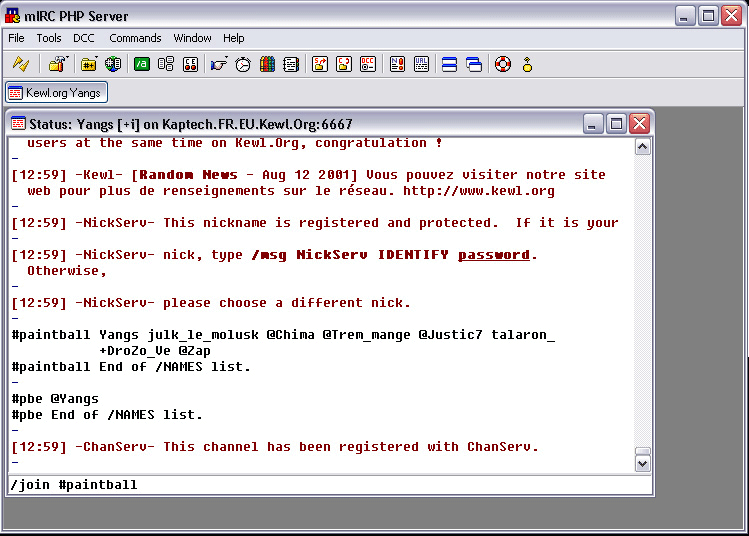Open the Remote scripts icon
This screenshot has height=536, width=749.
[x=191, y=64]
